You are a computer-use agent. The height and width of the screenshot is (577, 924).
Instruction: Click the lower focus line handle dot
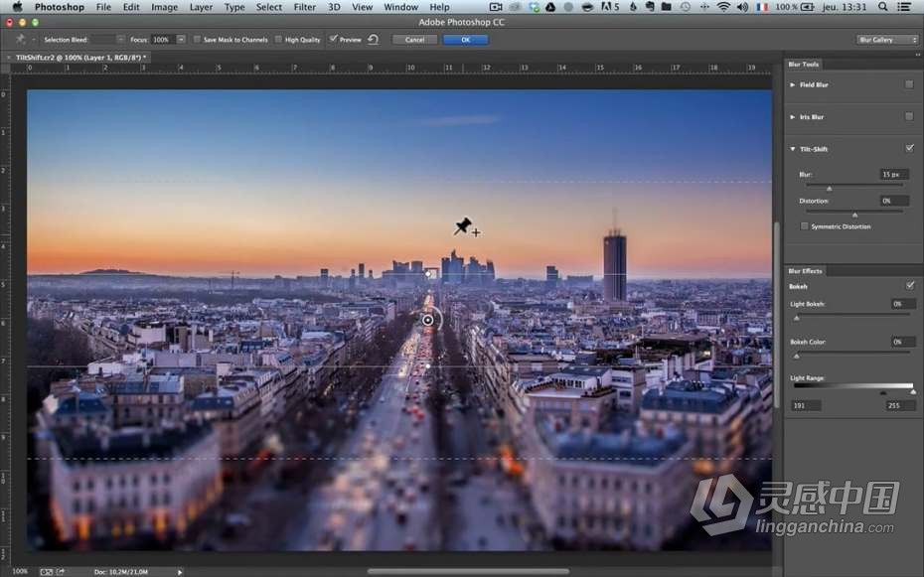point(428,366)
